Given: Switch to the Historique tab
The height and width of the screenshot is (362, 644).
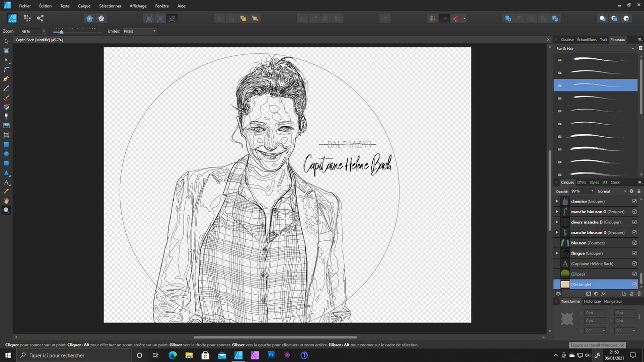Looking at the screenshot, I should pyautogui.click(x=592, y=301).
